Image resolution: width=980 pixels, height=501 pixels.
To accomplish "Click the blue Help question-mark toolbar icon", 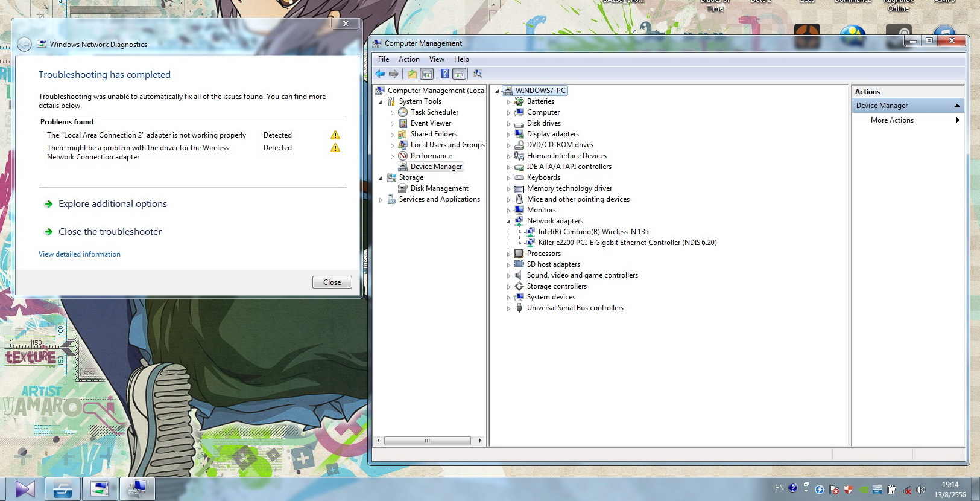I will pos(444,74).
